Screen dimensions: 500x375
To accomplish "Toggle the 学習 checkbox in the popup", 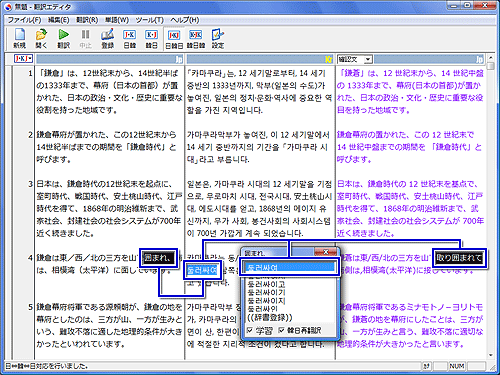I will click(250, 330).
